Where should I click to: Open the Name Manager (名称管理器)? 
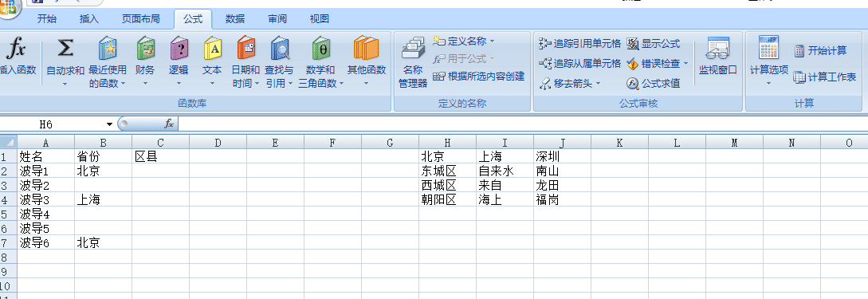[413, 62]
